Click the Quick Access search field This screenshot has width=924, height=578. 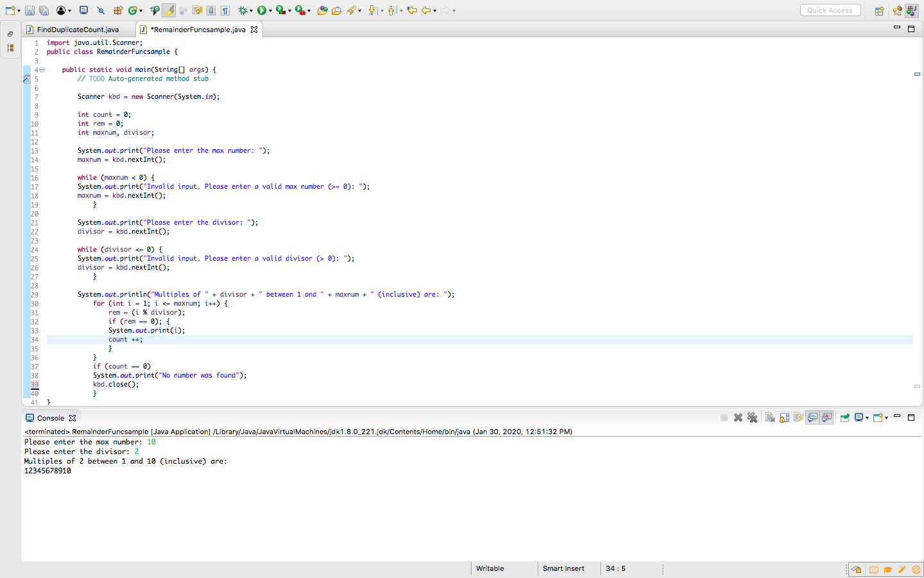click(x=830, y=10)
